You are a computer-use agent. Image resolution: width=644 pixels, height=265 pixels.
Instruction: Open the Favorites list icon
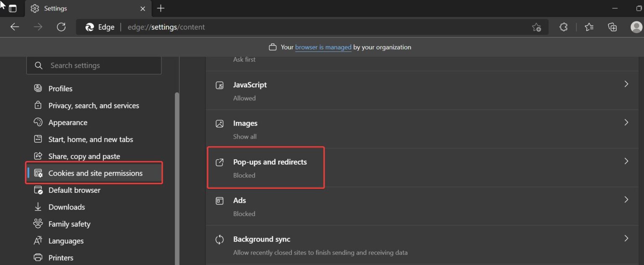tap(589, 26)
